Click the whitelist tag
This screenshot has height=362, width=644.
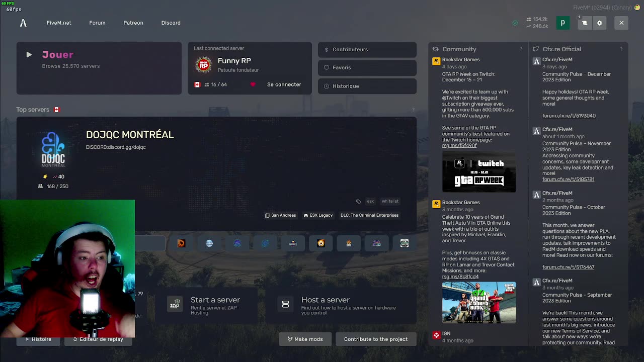[x=390, y=201]
